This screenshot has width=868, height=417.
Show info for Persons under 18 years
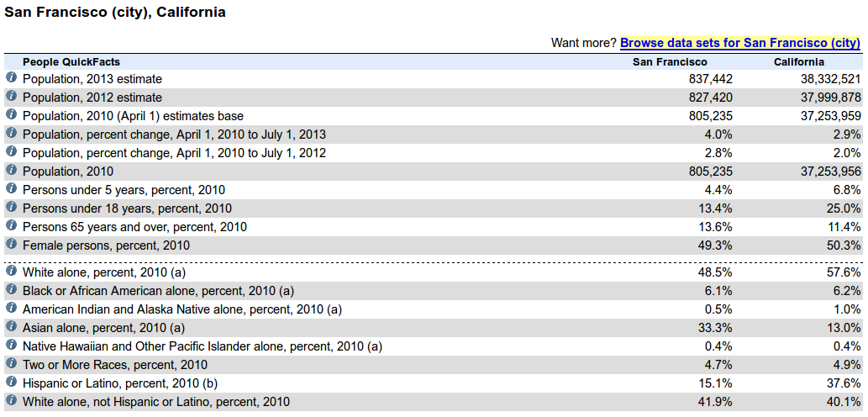[x=12, y=207]
